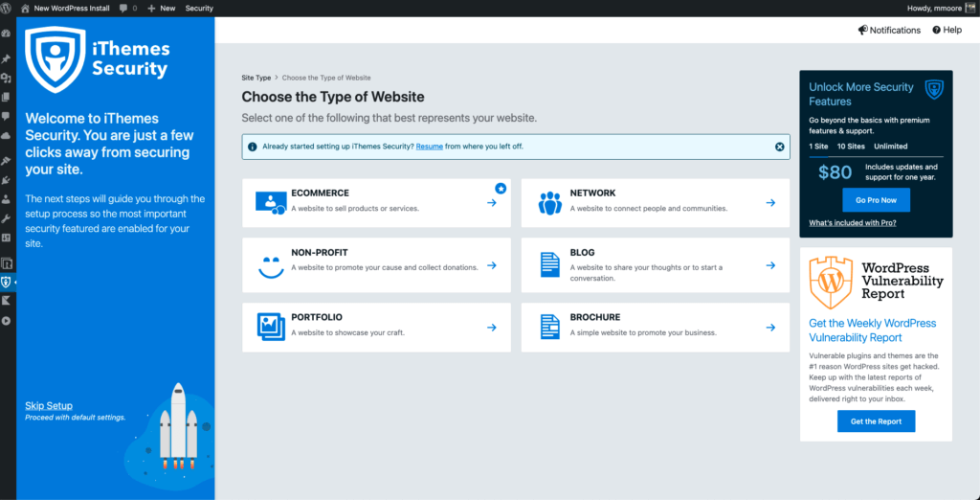This screenshot has width=980, height=500.
Task: Select the 10 Sites pricing tab
Action: tap(851, 147)
